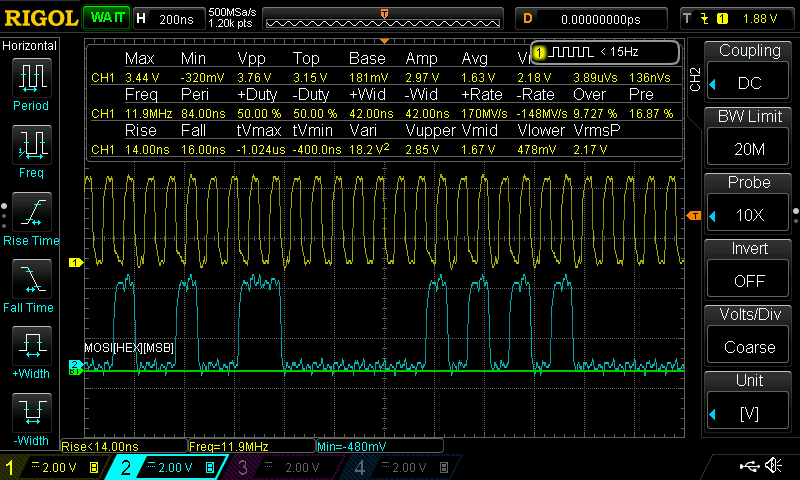Click the Top value 3.15 V

tap(310, 78)
